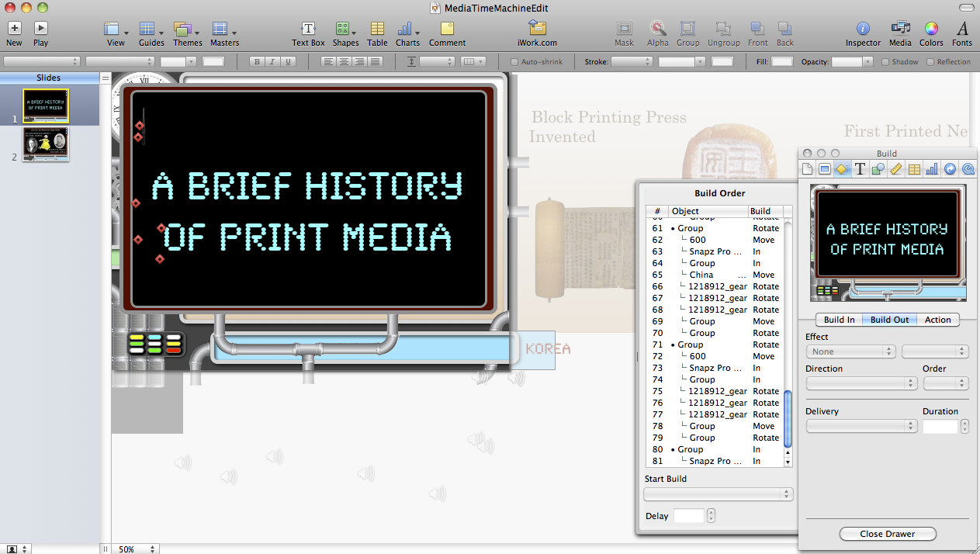This screenshot has height=554, width=980.
Task: Select slide 1 thumbnail
Action: (x=45, y=106)
